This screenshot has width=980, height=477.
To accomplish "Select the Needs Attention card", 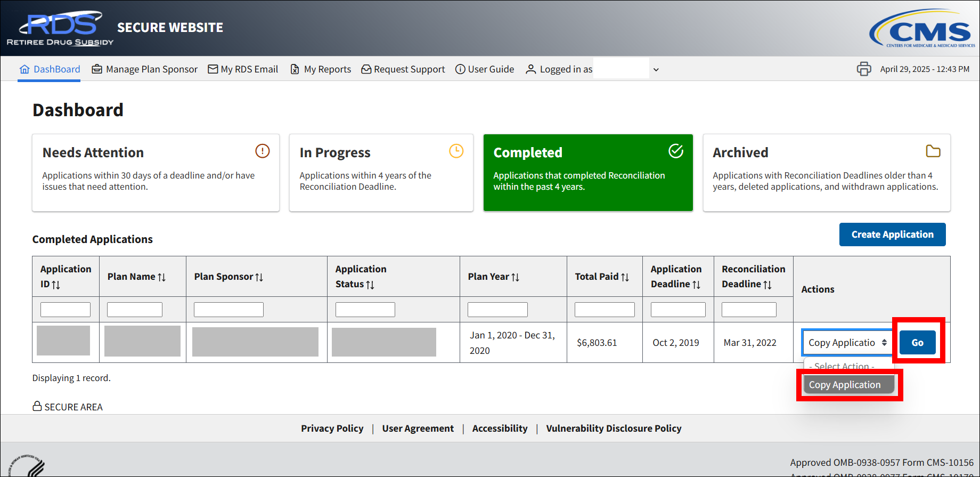I will (156, 173).
